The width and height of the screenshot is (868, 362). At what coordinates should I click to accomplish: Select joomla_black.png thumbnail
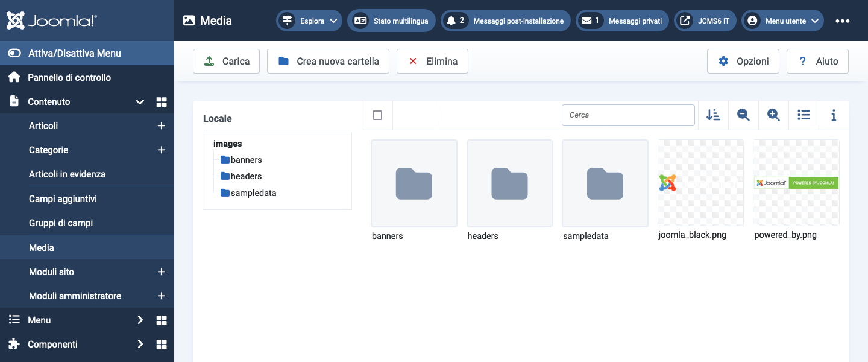pyautogui.click(x=700, y=183)
